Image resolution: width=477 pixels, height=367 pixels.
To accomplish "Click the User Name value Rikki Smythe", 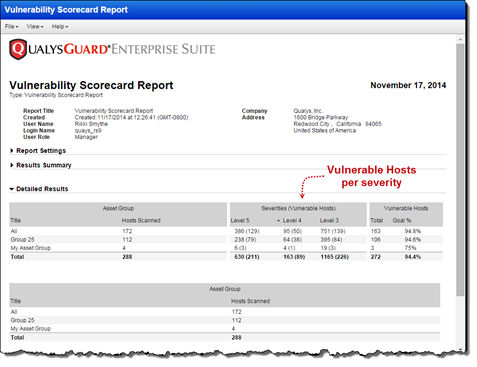I will tap(91, 124).
